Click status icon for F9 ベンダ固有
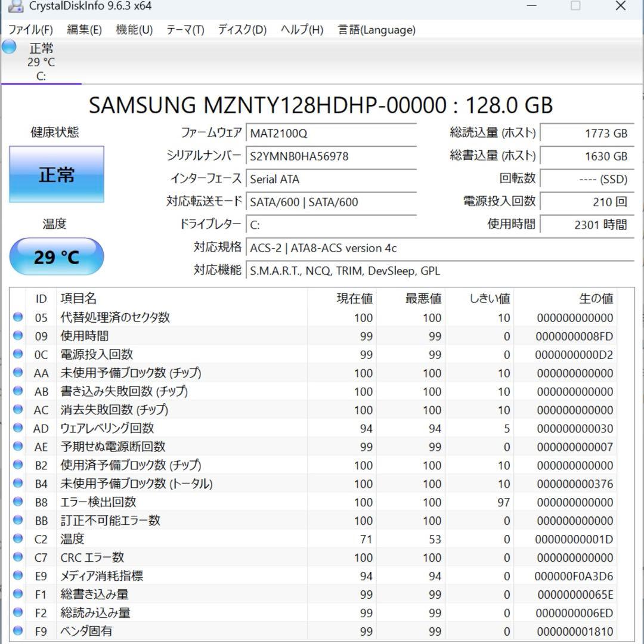This screenshot has width=644, height=644. (x=18, y=631)
